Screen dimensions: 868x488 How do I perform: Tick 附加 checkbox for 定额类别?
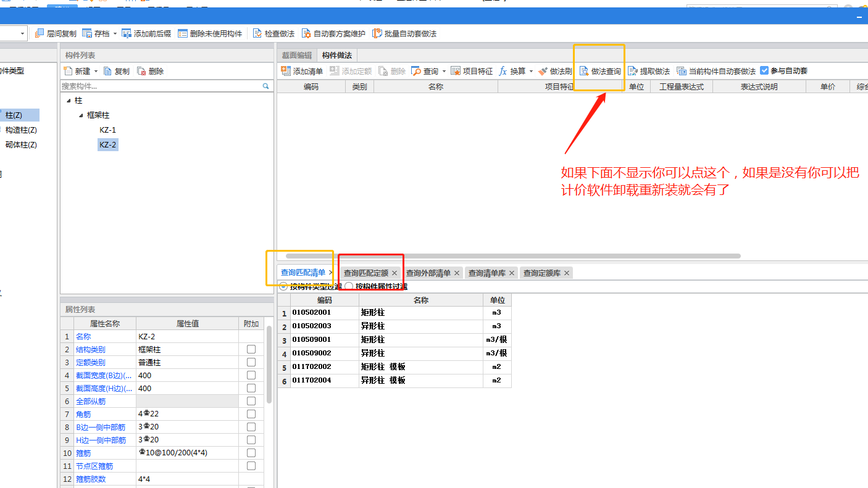click(251, 362)
